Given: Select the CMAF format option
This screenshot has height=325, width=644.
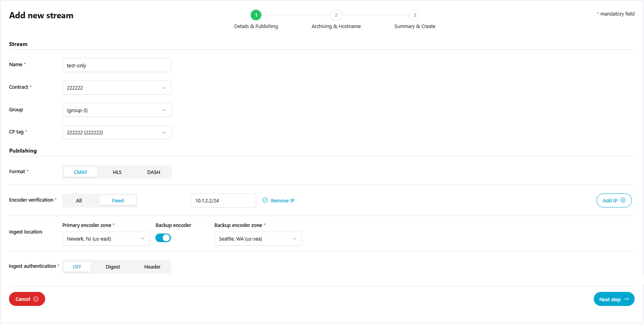Looking at the screenshot, I should coord(81,172).
